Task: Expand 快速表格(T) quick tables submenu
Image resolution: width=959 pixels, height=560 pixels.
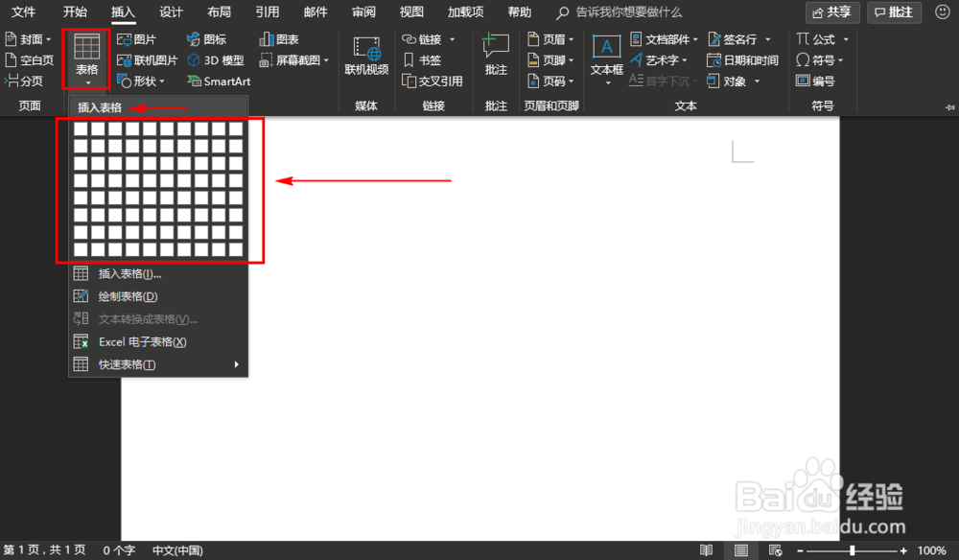Action: click(158, 364)
